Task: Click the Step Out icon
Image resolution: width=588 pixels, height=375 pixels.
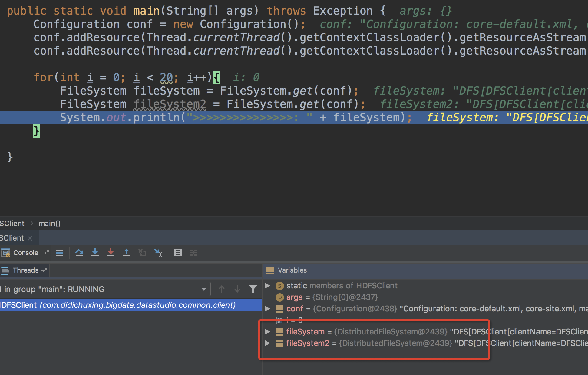Action: coord(127,253)
